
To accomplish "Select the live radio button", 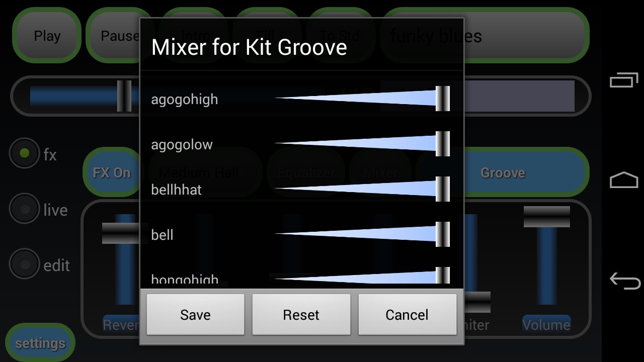I will [24, 209].
